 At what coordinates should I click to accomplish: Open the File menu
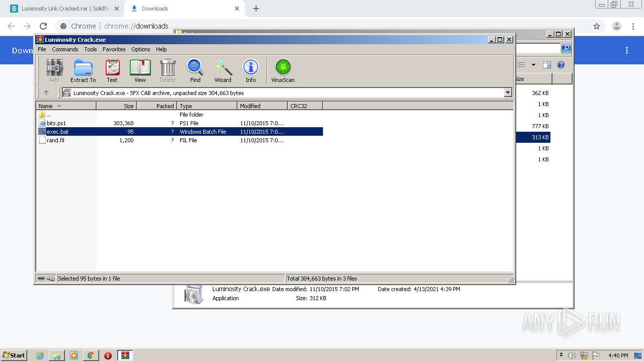click(42, 49)
